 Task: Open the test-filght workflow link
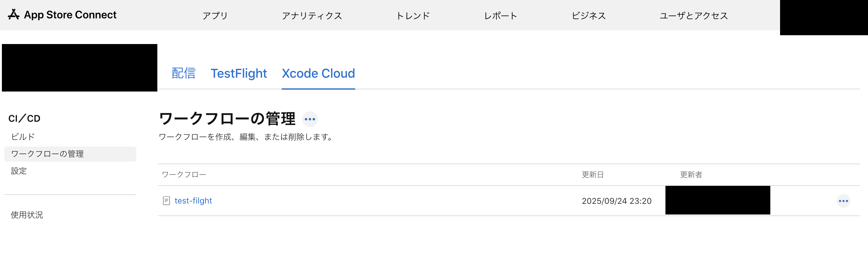click(x=193, y=201)
